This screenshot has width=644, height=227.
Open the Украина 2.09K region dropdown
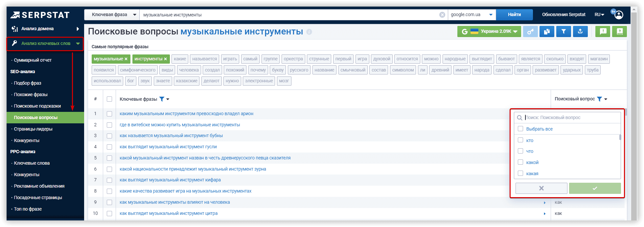pyautogui.click(x=489, y=31)
